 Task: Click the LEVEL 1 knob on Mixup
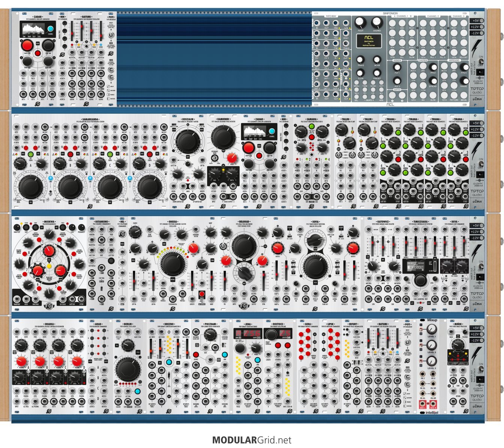[432, 329]
